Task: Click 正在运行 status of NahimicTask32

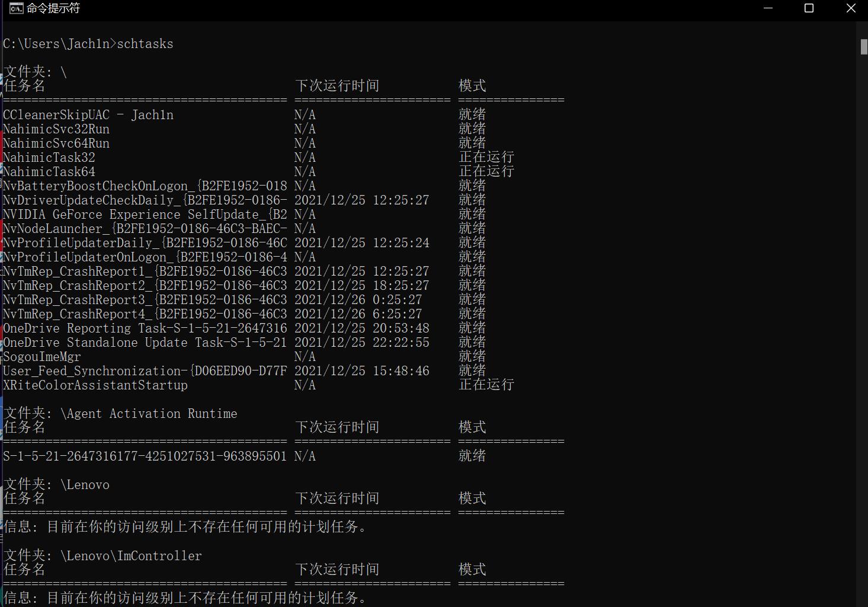Action: pyautogui.click(x=486, y=157)
